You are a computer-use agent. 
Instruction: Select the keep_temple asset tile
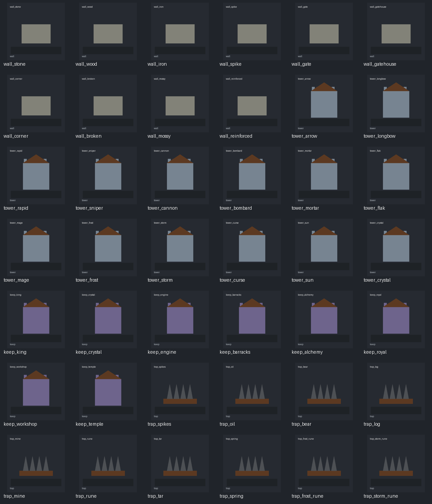(108, 391)
